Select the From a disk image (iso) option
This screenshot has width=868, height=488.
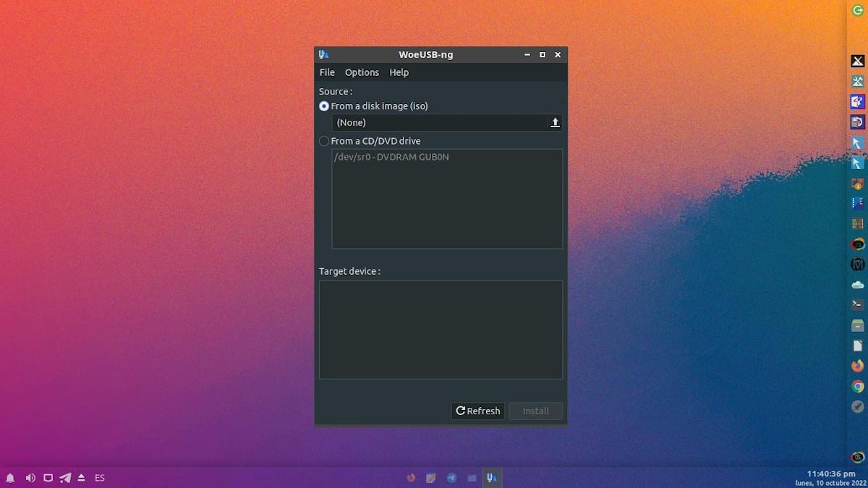323,106
